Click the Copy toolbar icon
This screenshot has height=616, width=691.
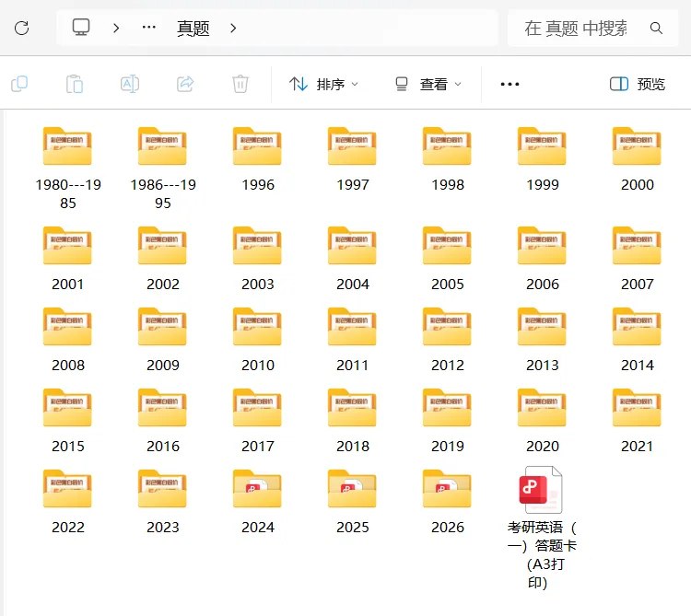click(x=19, y=84)
